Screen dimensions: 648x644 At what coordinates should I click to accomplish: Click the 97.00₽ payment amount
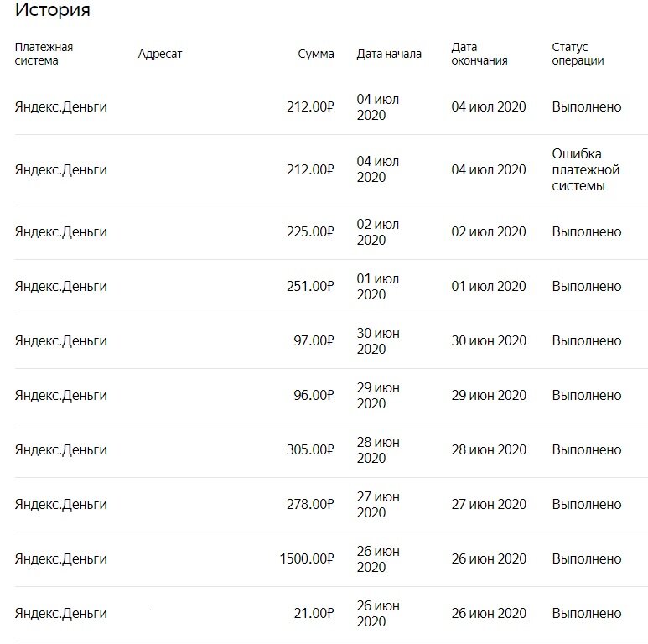(x=314, y=341)
